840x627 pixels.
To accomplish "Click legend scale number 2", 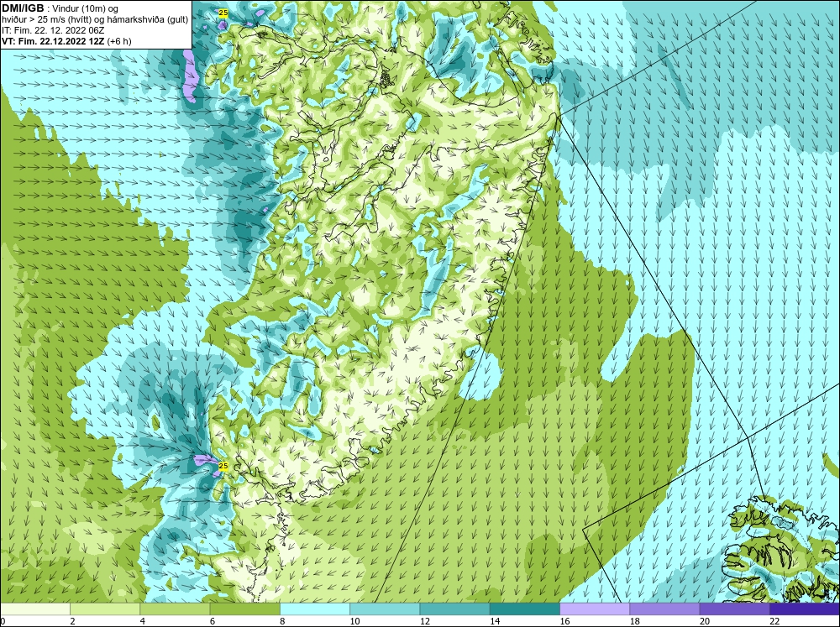I will (72, 621).
